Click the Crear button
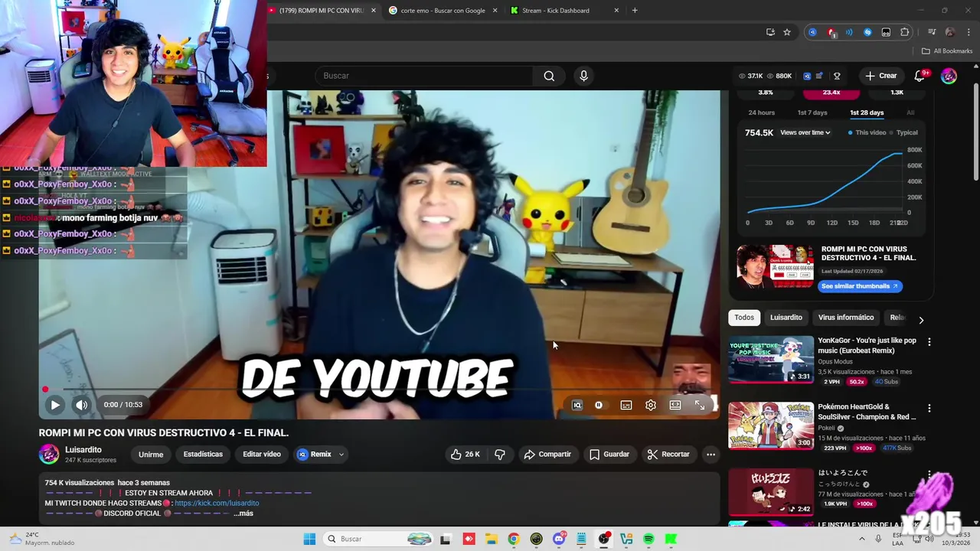Screen dimensions: 980x551 point(881,76)
